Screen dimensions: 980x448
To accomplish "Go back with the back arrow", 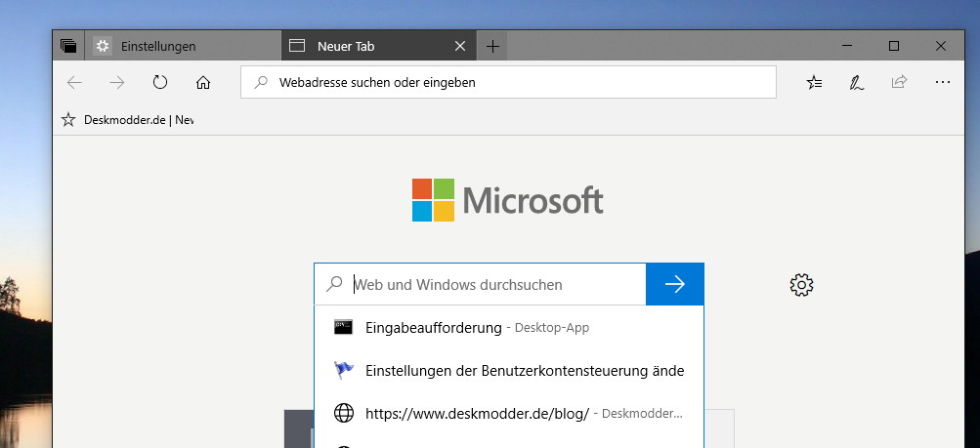I will pos(74,82).
